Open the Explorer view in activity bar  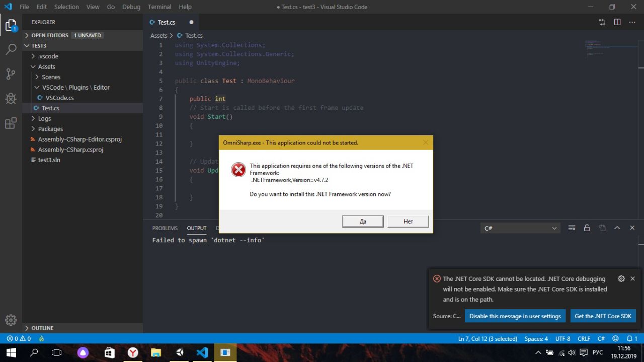click(x=11, y=25)
